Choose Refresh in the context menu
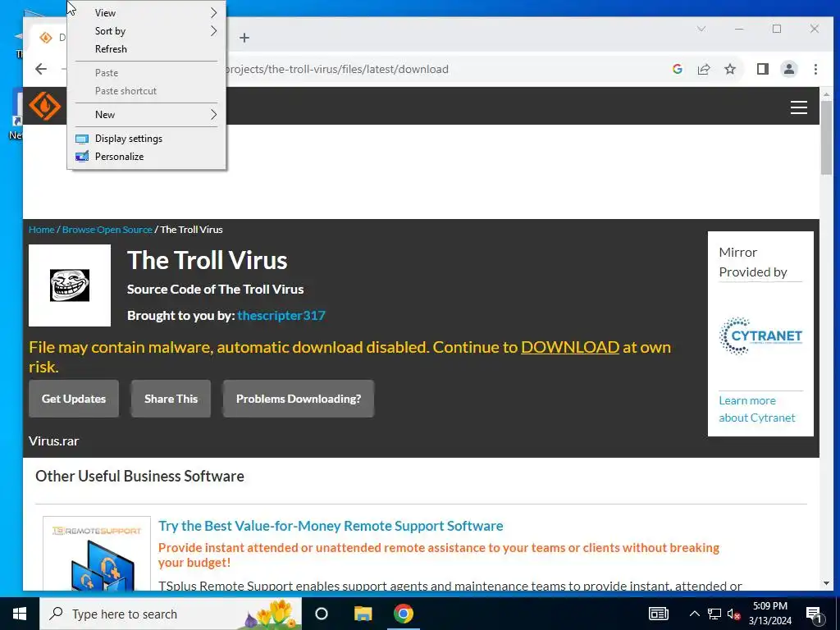Viewport: 840px width, 630px height. click(x=146, y=49)
